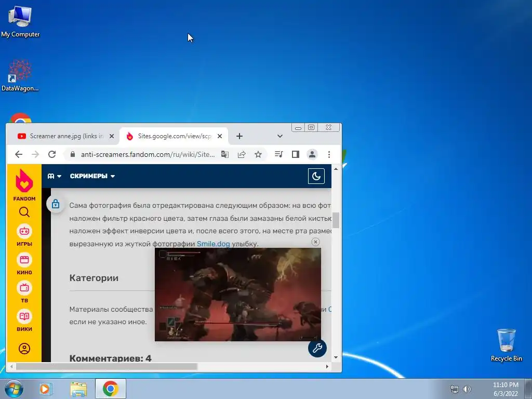Open the ТВ section in sidebar
Image resolution: width=532 pixels, height=399 pixels.
(24, 292)
